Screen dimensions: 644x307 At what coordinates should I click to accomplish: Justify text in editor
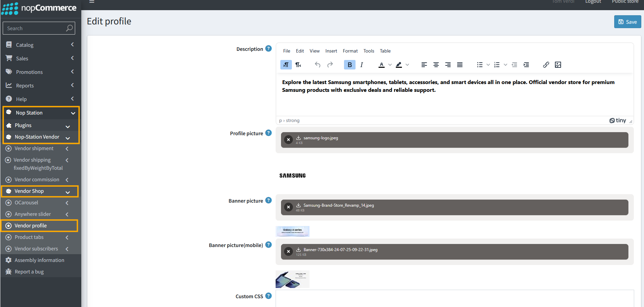coord(460,65)
